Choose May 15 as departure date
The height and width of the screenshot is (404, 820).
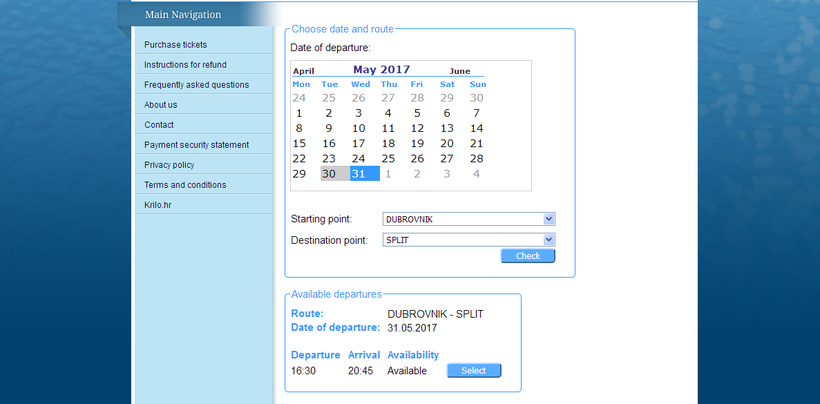point(299,144)
